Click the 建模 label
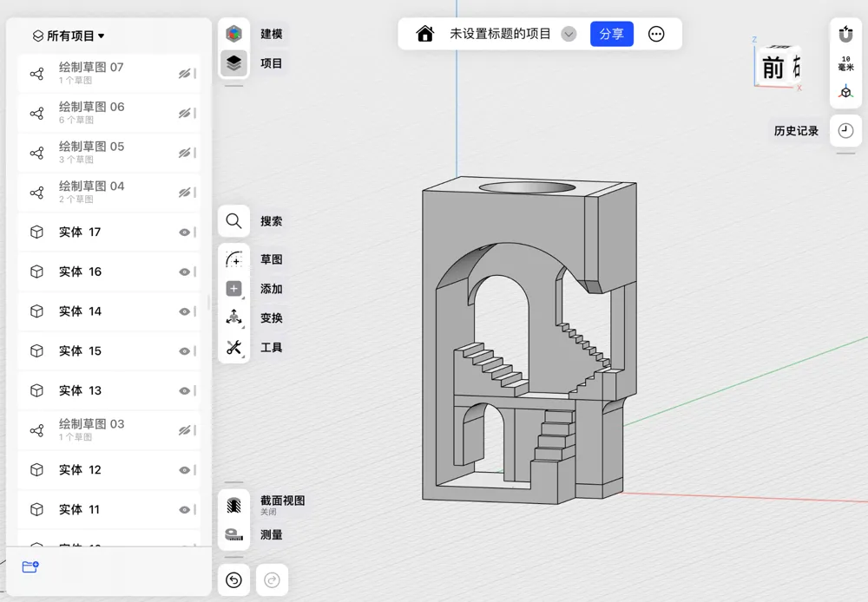Screen dimensions: 868x602 tap(271, 34)
